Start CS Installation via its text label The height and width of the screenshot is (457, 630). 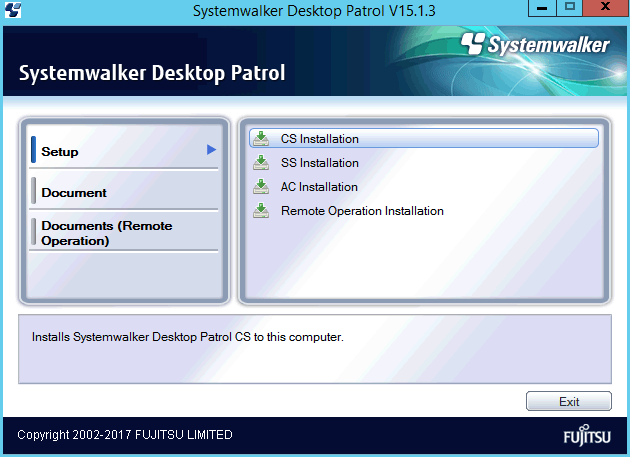(319, 139)
